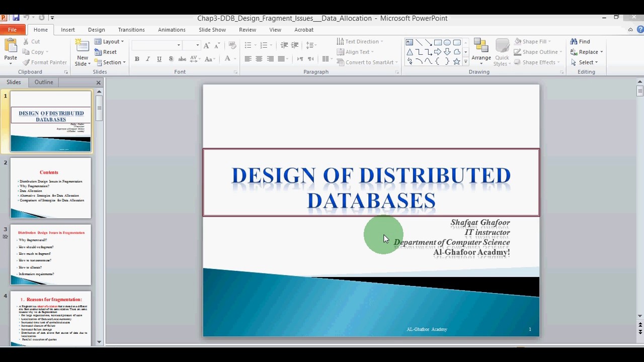This screenshot has height=362, width=644.
Task: Click Reset slide button
Action: pos(105,52)
